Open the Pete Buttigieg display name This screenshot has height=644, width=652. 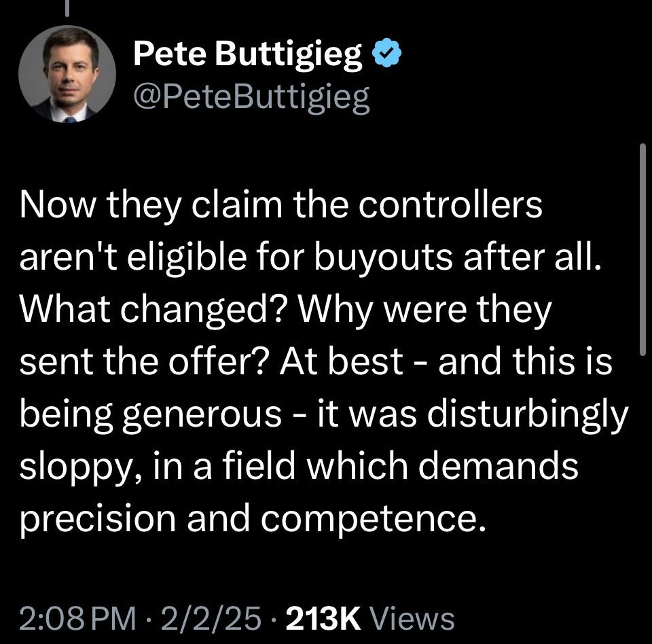click(248, 55)
